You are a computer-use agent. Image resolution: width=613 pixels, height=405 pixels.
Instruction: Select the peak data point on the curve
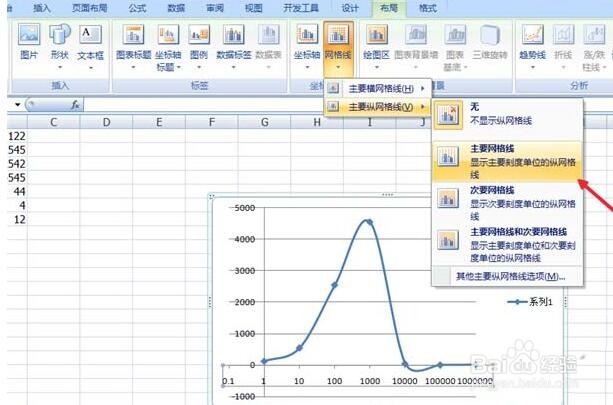coord(369,222)
